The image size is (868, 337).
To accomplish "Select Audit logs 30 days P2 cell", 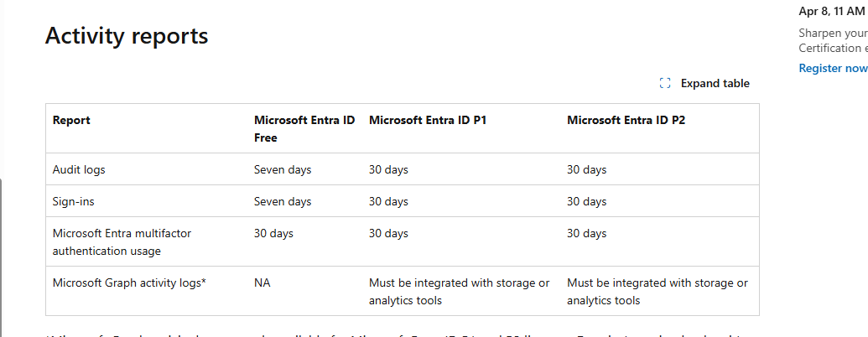I will click(x=587, y=170).
